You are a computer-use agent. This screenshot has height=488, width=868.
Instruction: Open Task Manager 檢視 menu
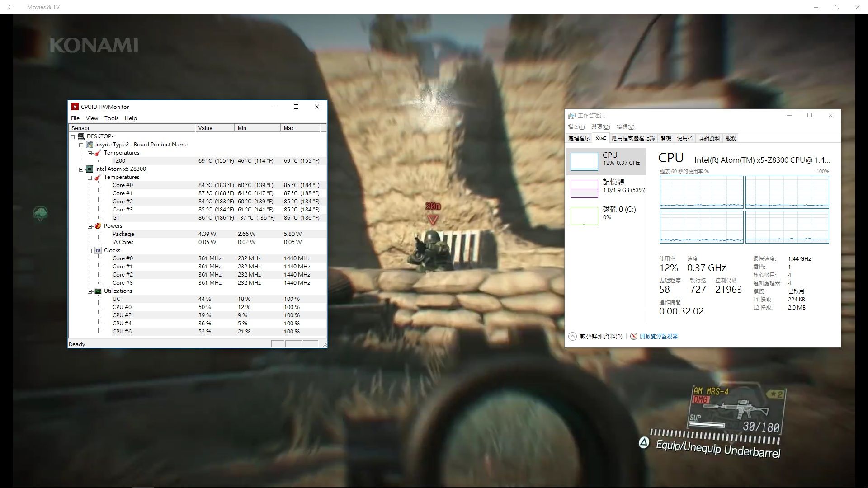[x=625, y=127]
